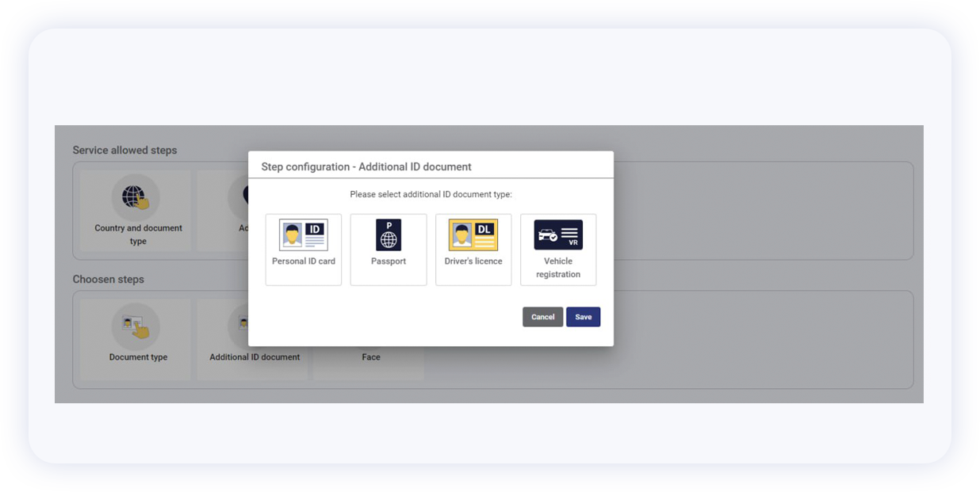The height and width of the screenshot is (492, 980).
Task: Click the Document type step label
Action: coord(138,357)
